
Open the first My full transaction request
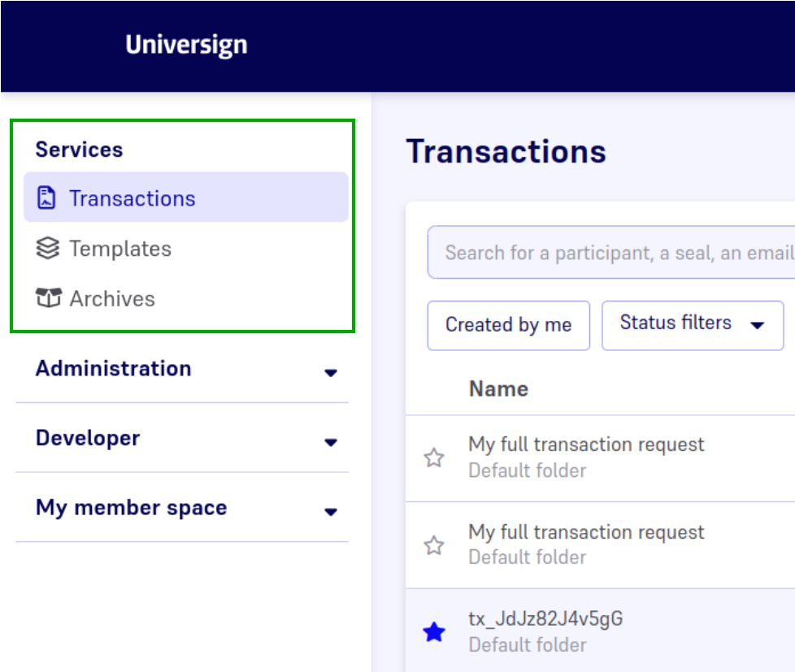pos(586,444)
